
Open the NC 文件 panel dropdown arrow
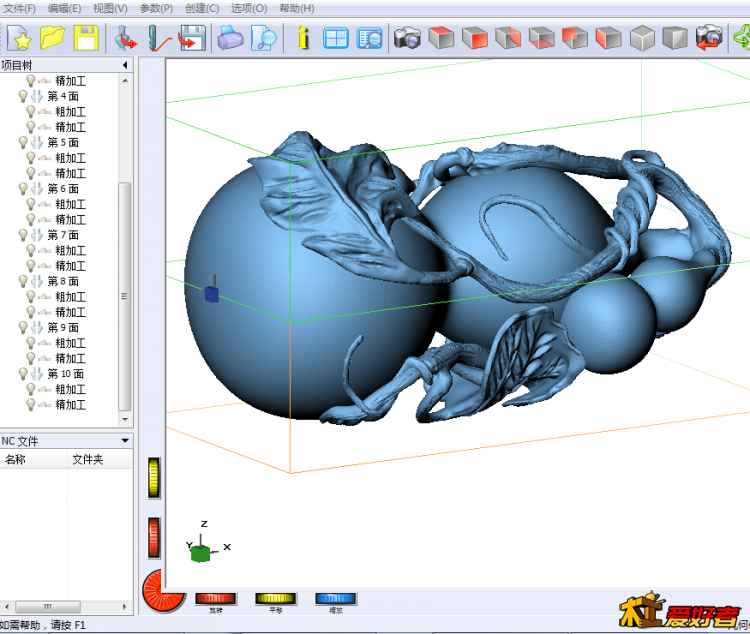tap(125, 440)
